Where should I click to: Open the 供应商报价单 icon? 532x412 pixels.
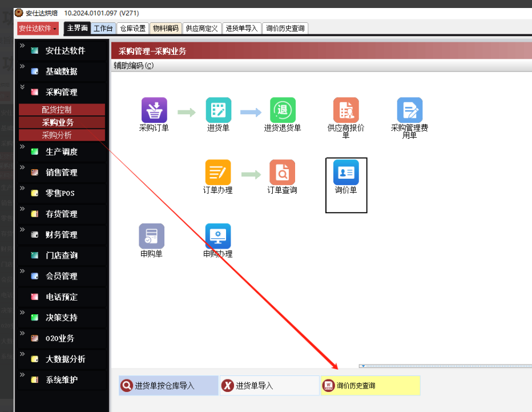click(x=346, y=110)
